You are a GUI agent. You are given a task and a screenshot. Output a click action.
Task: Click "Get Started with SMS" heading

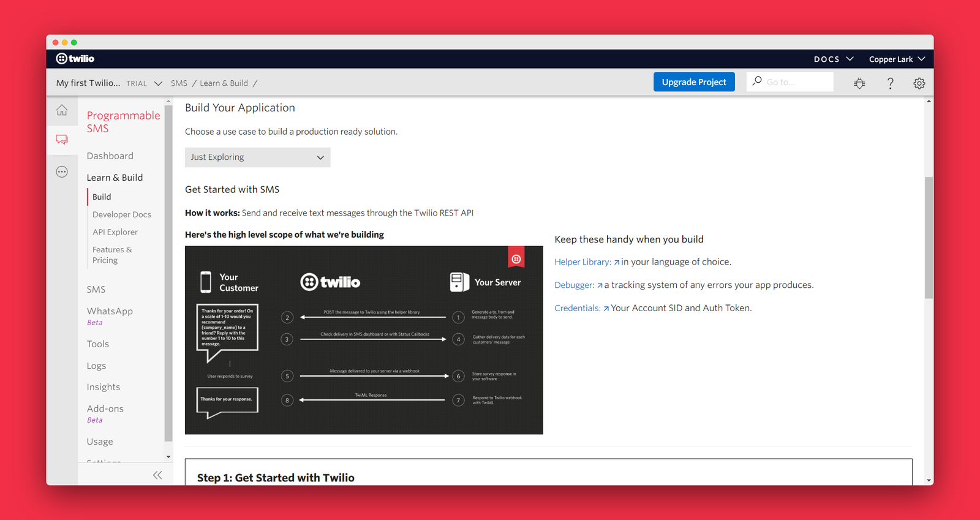click(x=232, y=190)
